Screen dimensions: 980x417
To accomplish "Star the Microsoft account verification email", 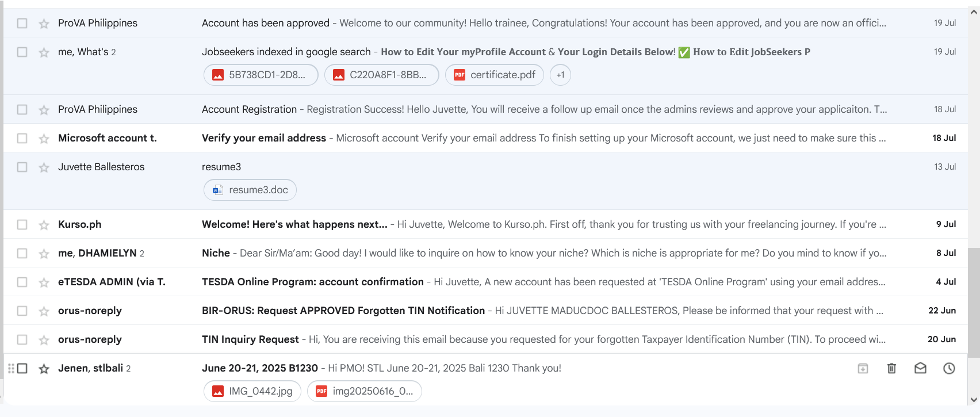I will coord(44,138).
